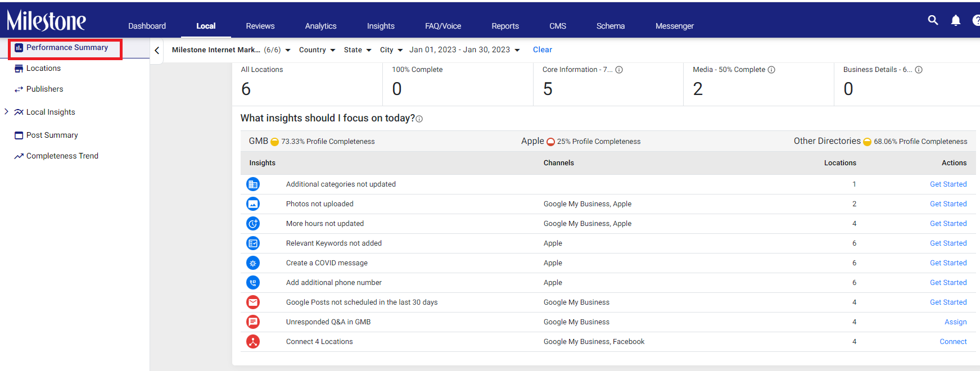The height and width of the screenshot is (371, 980).
Task: Open the Country dropdown
Action: coord(317,50)
